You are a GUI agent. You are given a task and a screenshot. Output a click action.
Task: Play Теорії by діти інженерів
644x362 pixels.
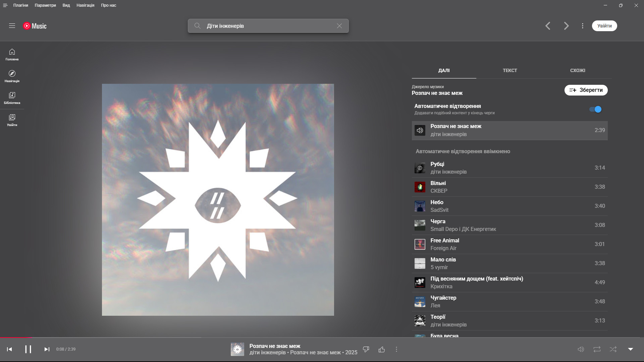point(510,321)
